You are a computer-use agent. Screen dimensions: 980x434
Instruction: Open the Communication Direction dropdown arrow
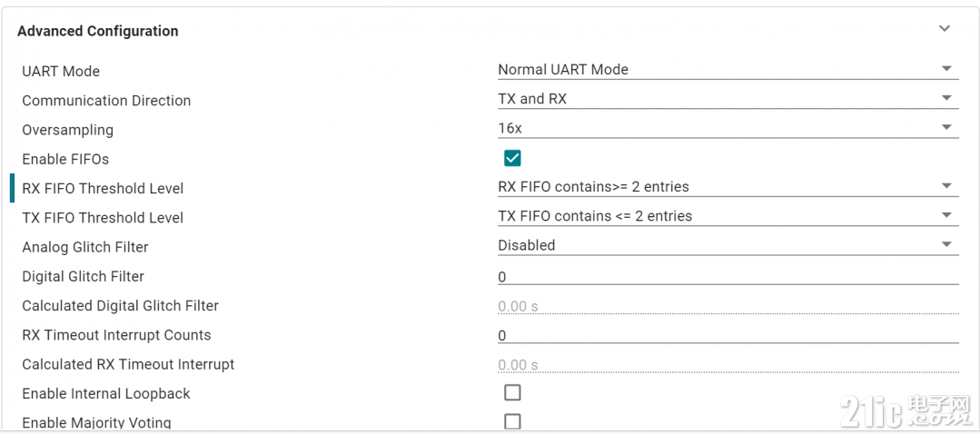(x=946, y=98)
